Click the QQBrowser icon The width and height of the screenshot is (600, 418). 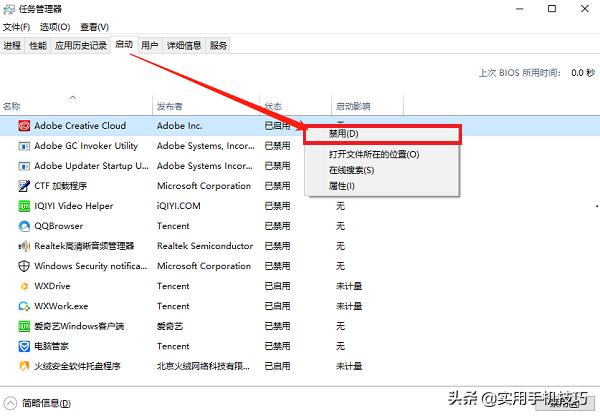pyautogui.click(x=24, y=226)
